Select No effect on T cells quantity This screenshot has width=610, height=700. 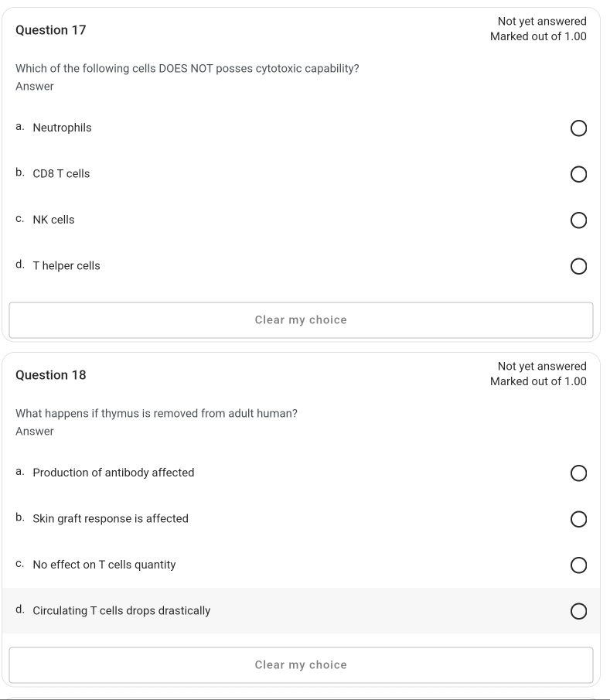pos(578,565)
